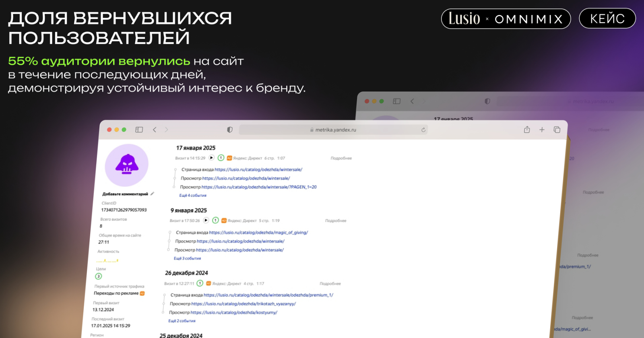This screenshot has width=644, height=338.
Task: Click the goal badge on the 17:50:26 visit
Action: tap(215, 220)
